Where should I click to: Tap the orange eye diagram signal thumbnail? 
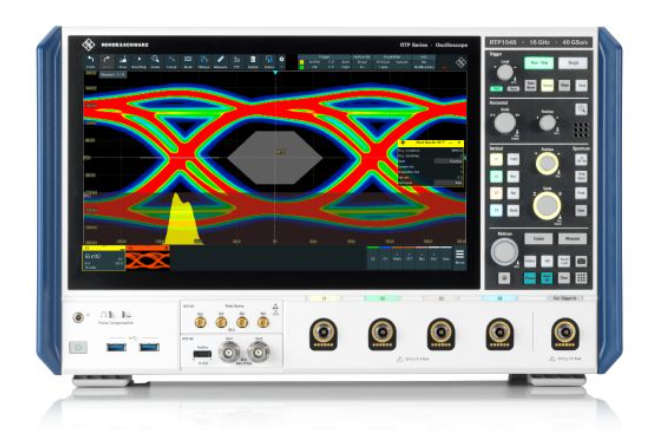pos(148,258)
